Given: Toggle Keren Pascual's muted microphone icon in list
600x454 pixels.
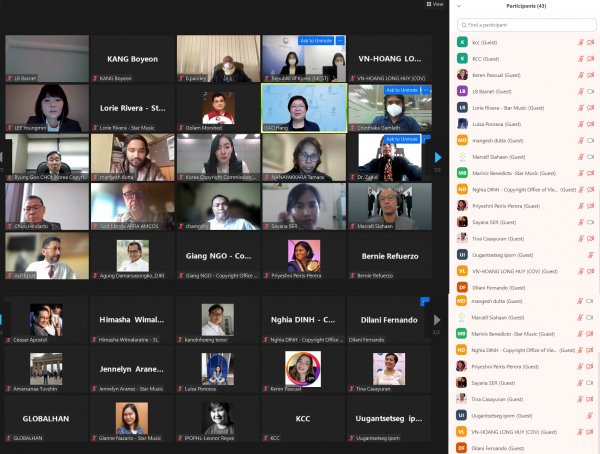Looking at the screenshot, I should [579, 74].
